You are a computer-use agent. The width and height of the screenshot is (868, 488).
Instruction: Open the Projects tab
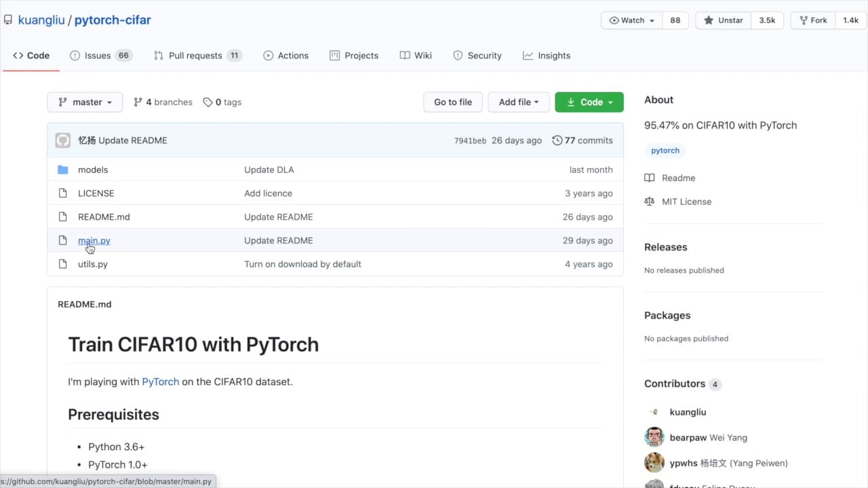(354, 56)
